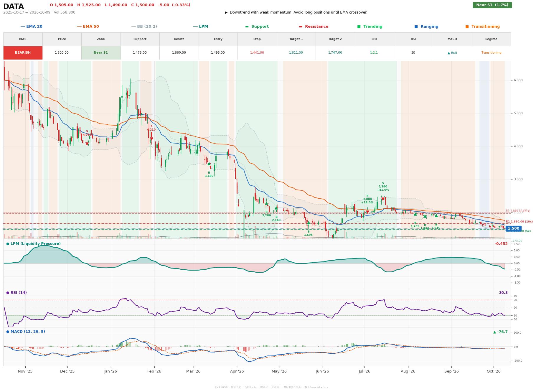Click the blue Ranging regime legend
The height and width of the screenshot is (392, 536).
(x=426, y=27)
